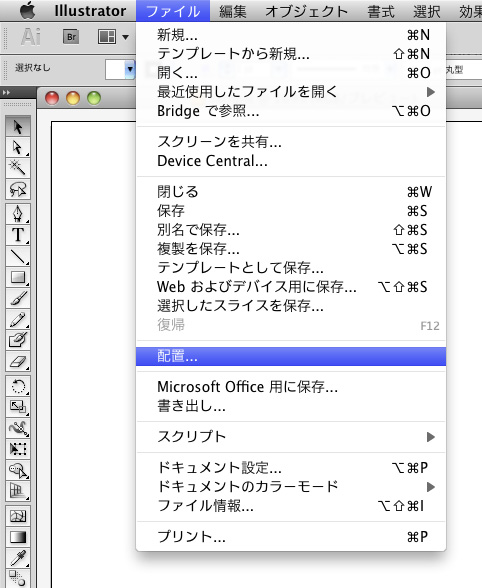This screenshot has width=482, height=588.
Task: Select the Line Segment tool
Action: coord(18,256)
